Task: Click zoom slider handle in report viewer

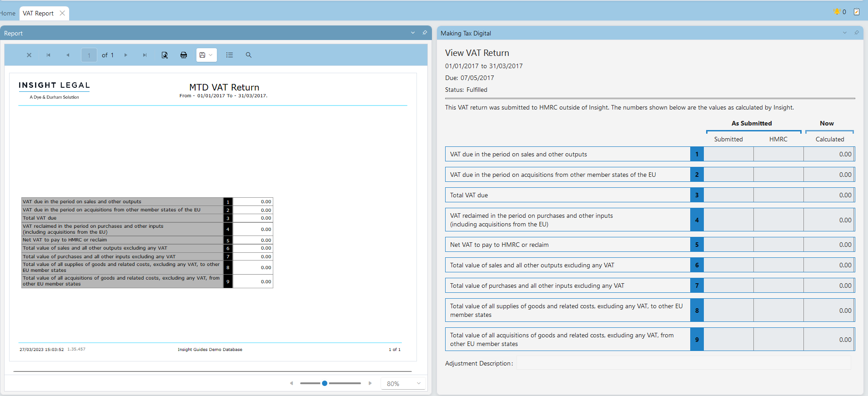Action: pos(325,383)
